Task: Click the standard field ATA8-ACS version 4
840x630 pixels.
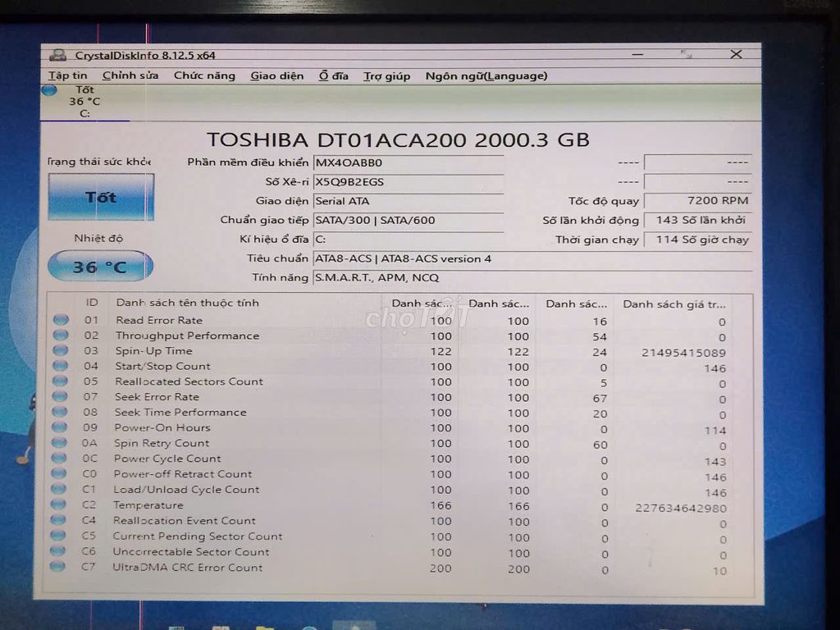Action: click(532, 258)
